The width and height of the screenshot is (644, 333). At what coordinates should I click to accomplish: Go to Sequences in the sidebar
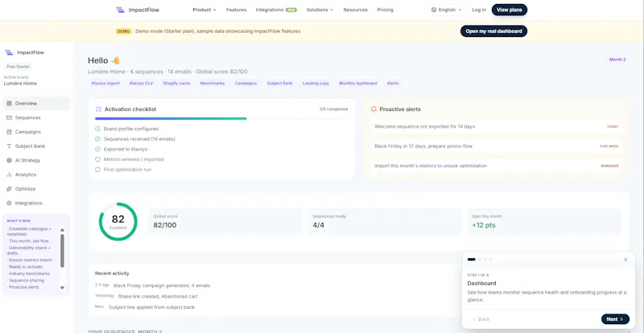[x=36, y=118]
